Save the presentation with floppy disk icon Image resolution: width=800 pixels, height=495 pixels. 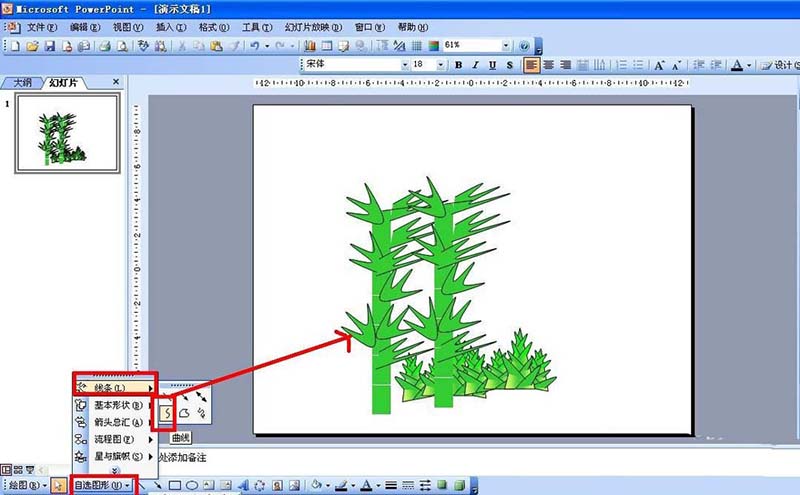(x=49, y=46)
